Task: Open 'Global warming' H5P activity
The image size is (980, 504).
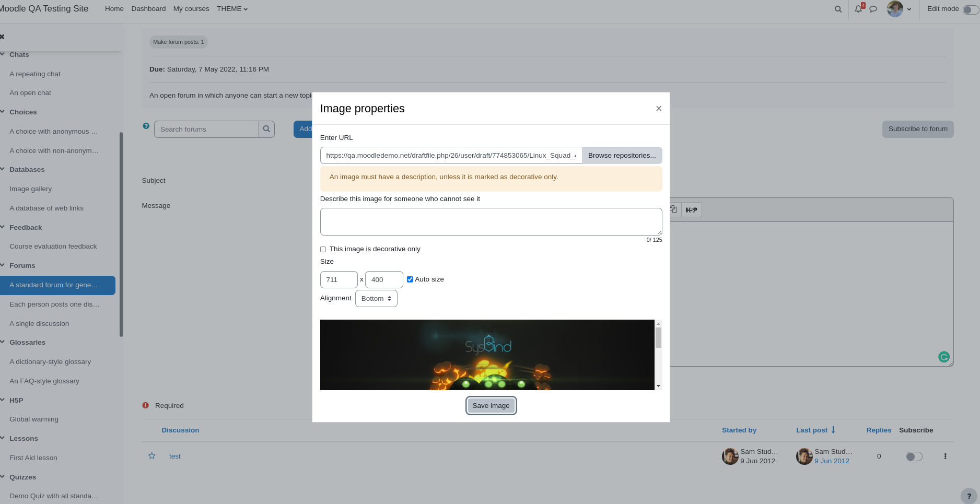Action: pyautogui.click(x=34, y=419)
